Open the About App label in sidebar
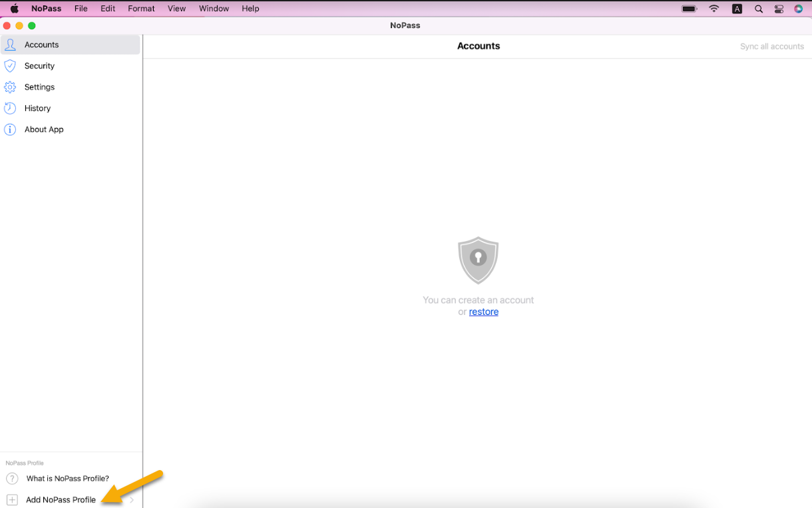This screenshot has width=812, height=508. 44,130
